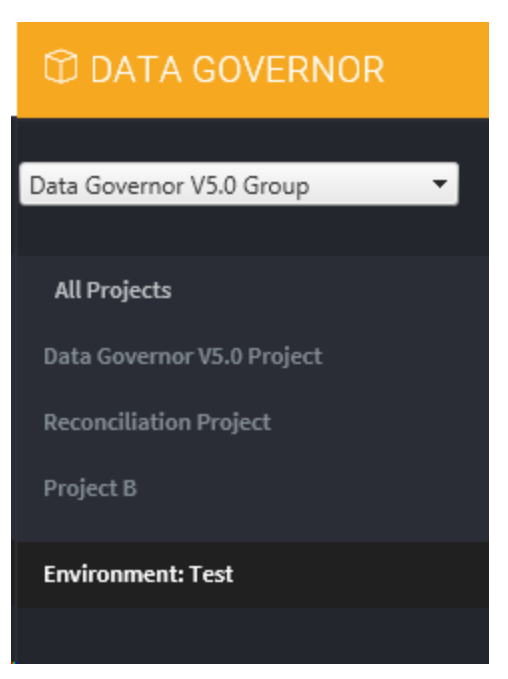Viewport: 508px width, 679px height.
Task: Click blank space right of Project B
Action: [312, 488]
